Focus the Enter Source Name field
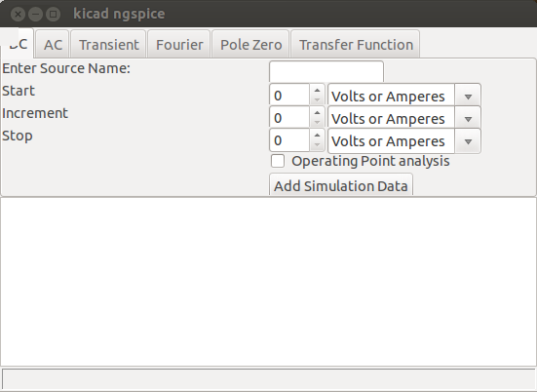 coord(326,71)
